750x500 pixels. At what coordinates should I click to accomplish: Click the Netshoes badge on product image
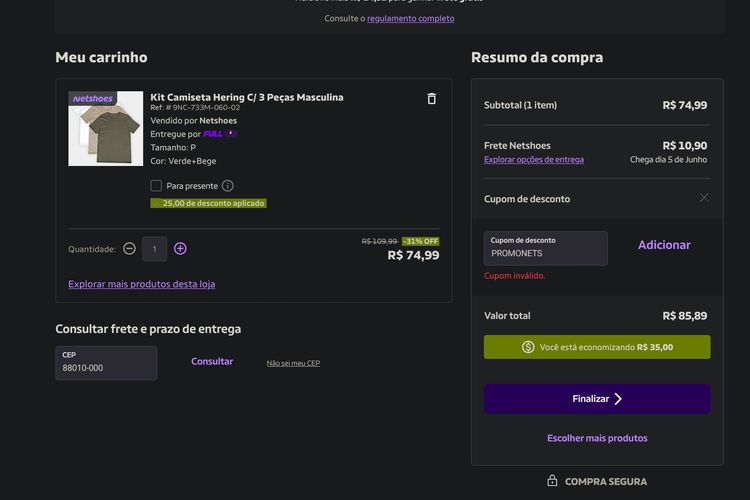point(92,98)
